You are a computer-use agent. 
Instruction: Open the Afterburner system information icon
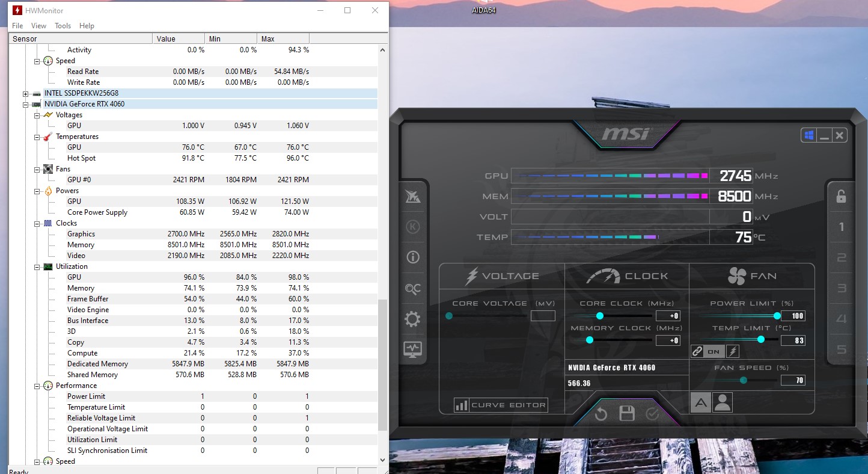tap(413, 257)
